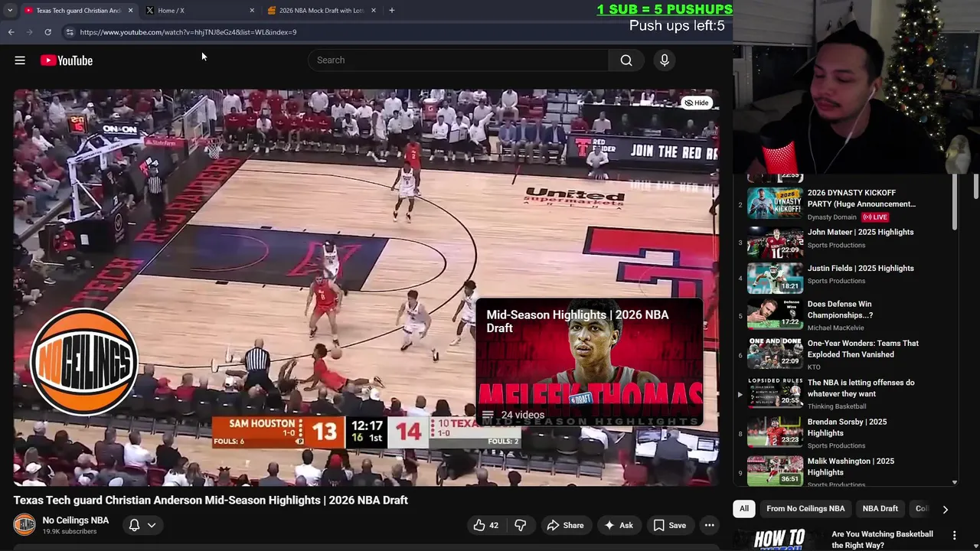
Task: Open a new browser tab
Action: [391, 11]
